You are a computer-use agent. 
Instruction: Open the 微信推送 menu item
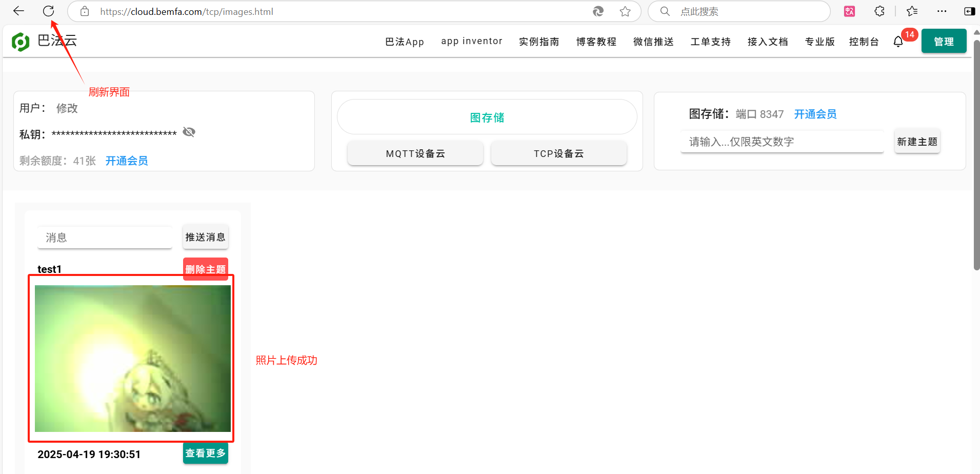[653, 42]
